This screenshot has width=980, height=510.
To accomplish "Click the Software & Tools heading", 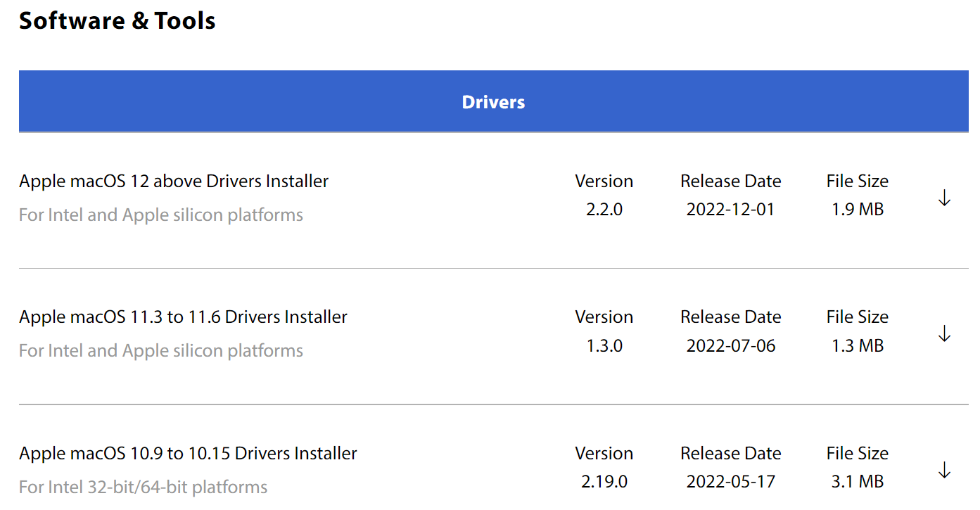I will (117, 20).
